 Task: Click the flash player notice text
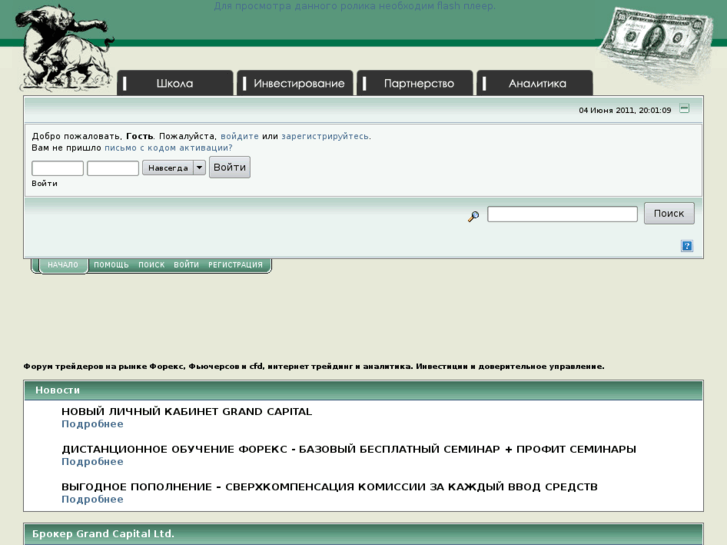[x=355, y=6]
